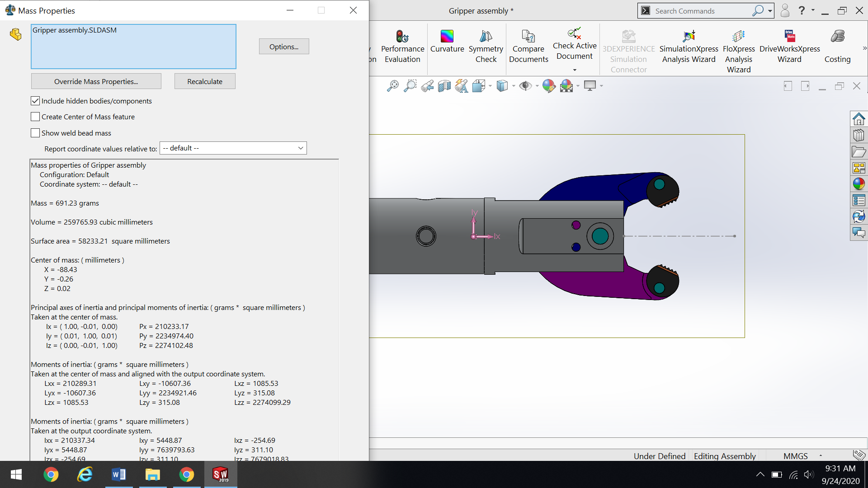Open the user login account icon
The image size is (868, 488).
[785, 10]
